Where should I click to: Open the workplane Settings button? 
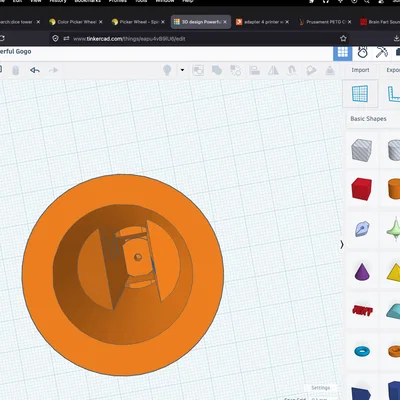click(320, 388)
